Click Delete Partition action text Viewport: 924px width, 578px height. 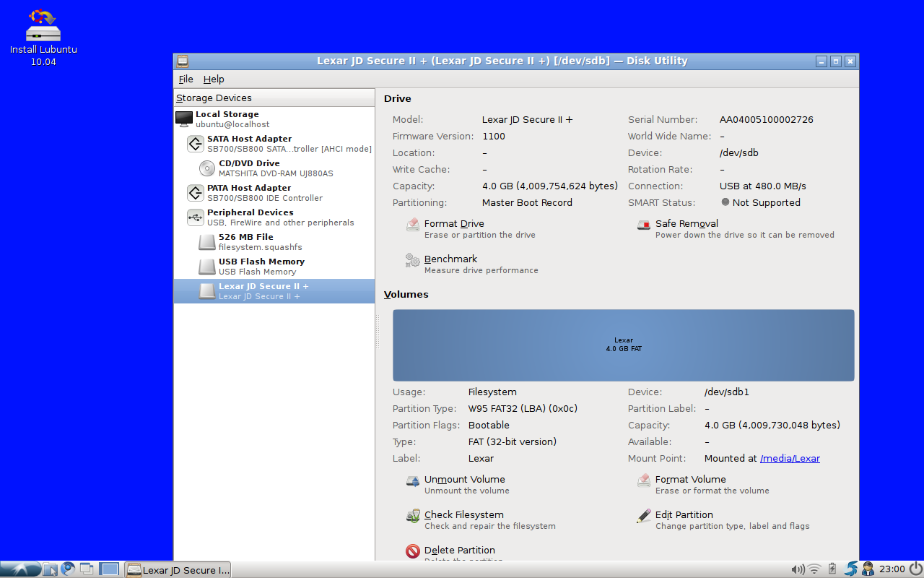click(x=460, y=550)
